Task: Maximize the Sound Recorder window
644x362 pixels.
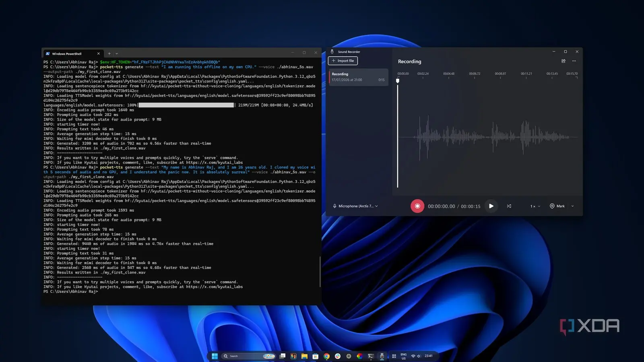Action: 565,51
